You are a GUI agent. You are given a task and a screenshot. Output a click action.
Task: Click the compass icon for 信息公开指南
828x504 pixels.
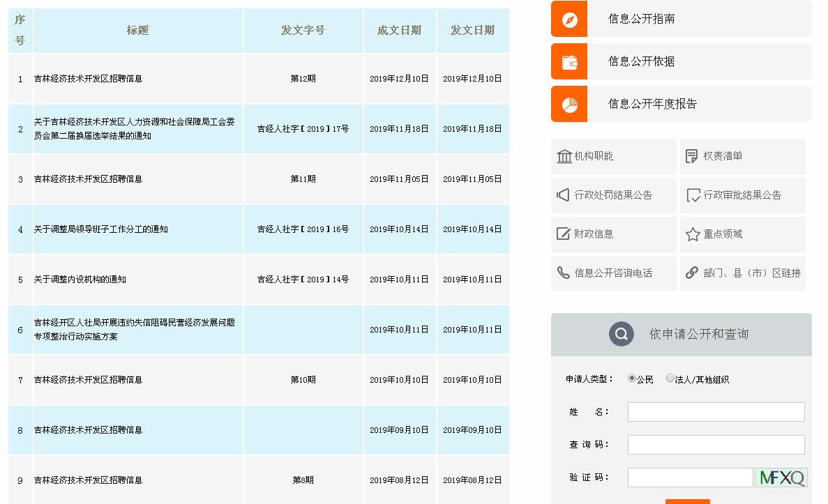pyautogui.click(x=569, y=20)
